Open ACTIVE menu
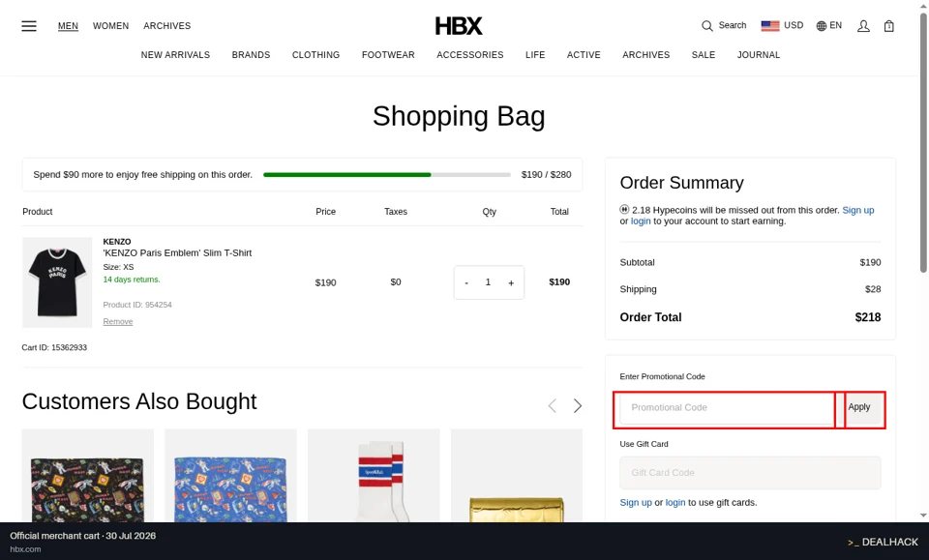Screen dimensions: 929x560 [x=584, y=55]
